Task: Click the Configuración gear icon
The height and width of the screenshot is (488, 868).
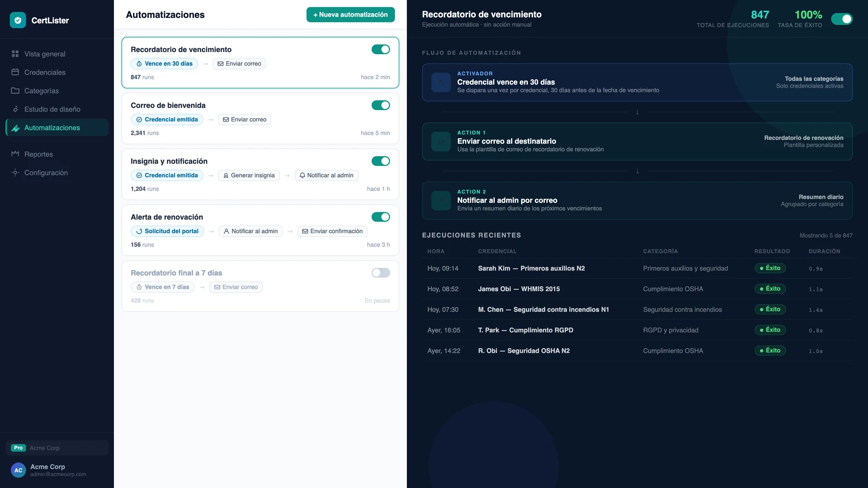Action: (x=15, y=172)
